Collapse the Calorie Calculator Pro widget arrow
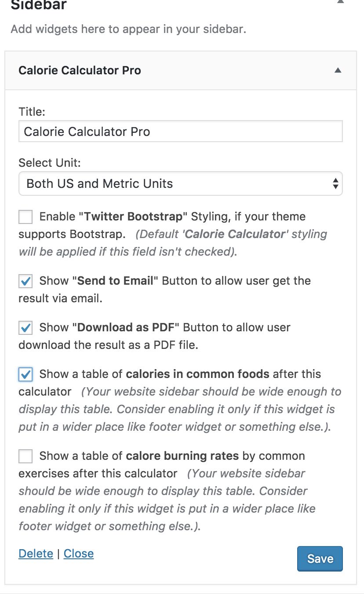Image resolution: width=364 pixels, height=594 pixels. [x=338, y=70]
